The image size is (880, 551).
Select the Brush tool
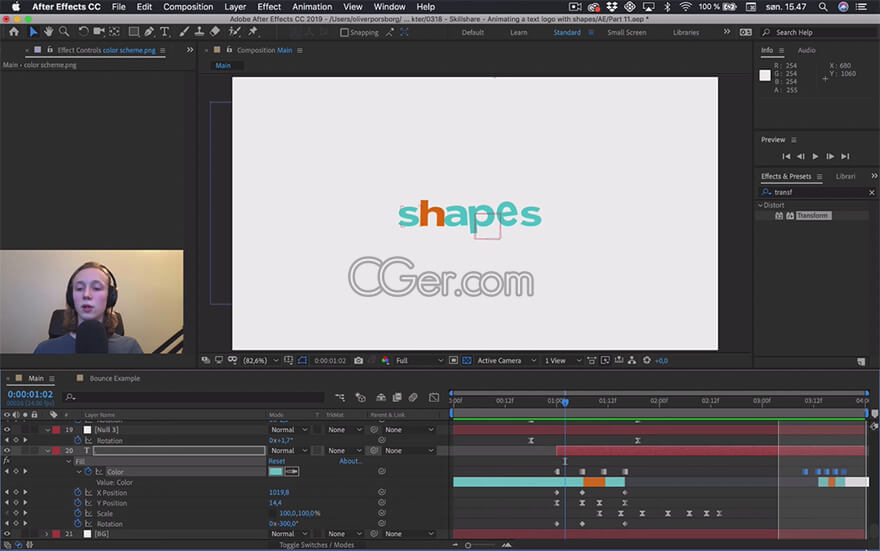[x=184, y=32]
